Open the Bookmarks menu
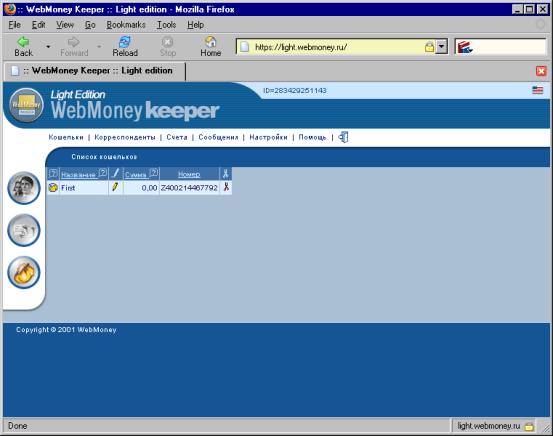 (126, 25)
